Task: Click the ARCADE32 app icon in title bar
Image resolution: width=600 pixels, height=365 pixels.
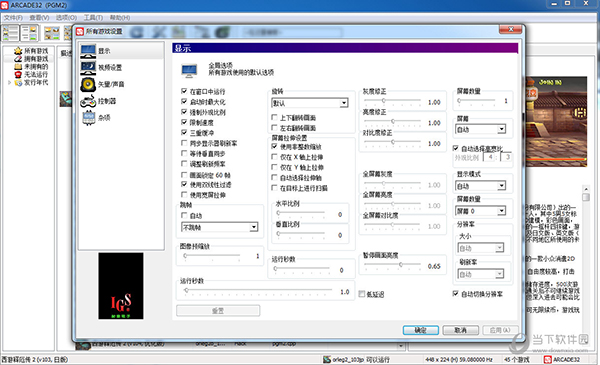Action: (4, 5)
